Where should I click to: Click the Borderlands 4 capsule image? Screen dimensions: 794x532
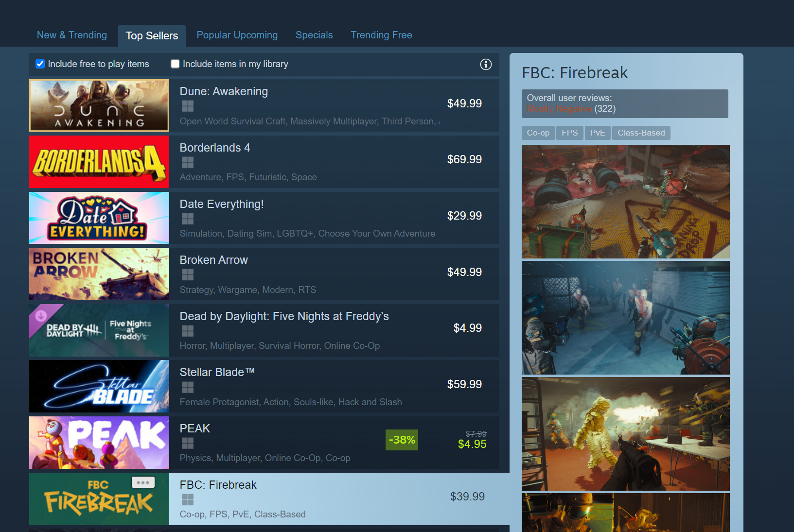(x=99, y=162)
